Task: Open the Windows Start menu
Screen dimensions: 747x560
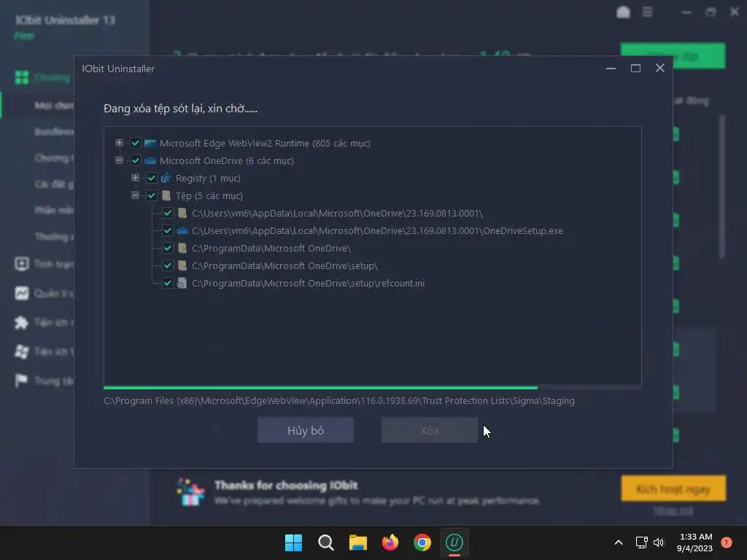Action: coord(293,542)
